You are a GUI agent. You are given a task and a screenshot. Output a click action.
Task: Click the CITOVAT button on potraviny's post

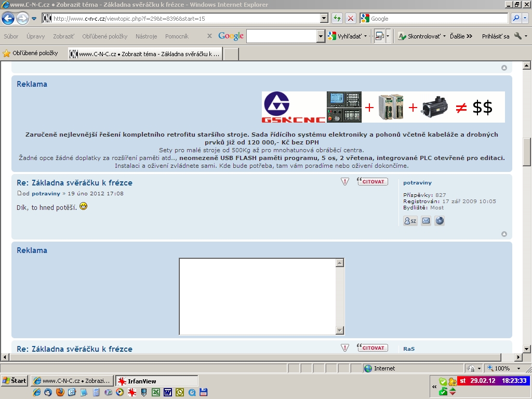[x=373, y=181]
